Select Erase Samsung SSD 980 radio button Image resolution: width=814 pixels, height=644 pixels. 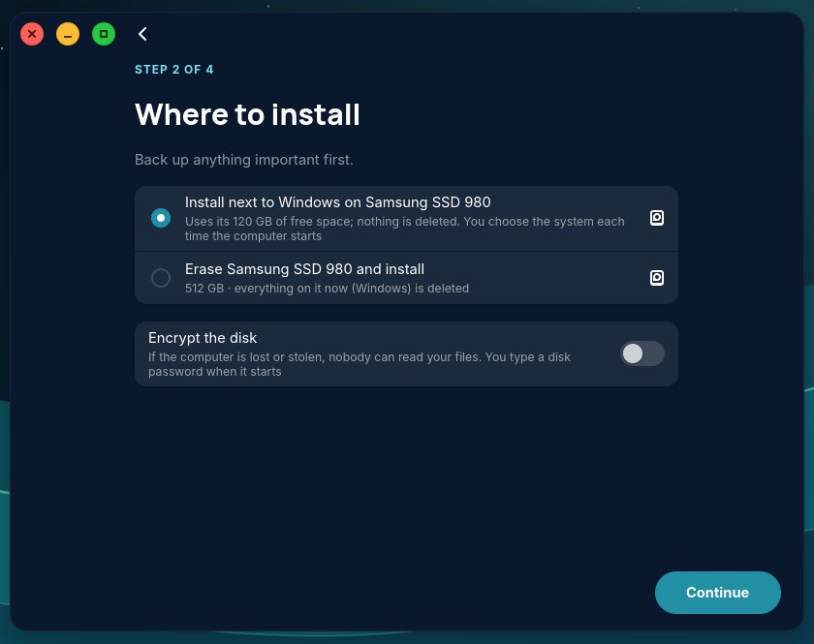[161, 278]
